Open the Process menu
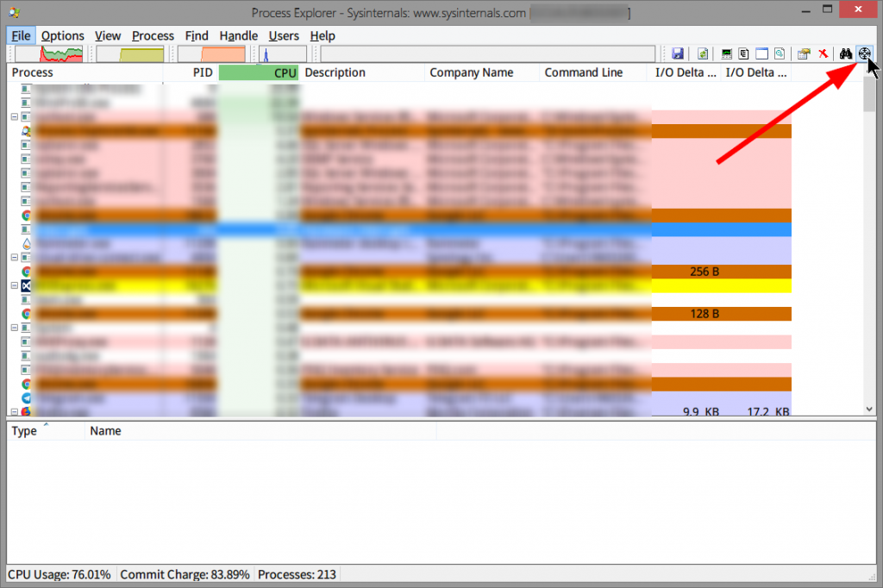 point(153,35)
